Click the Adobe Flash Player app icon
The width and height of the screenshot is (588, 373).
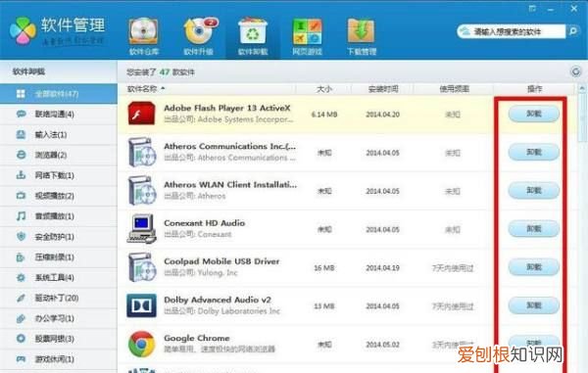point(141,114)
